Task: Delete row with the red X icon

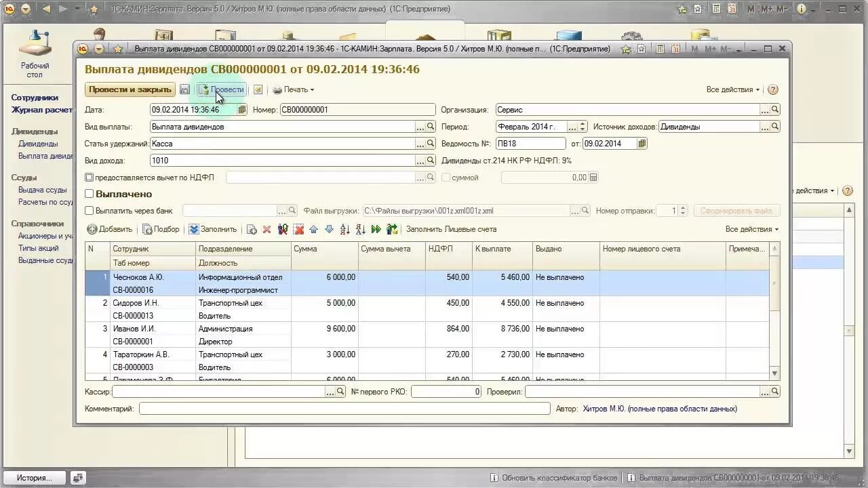Action: click(x=267, y=230)
